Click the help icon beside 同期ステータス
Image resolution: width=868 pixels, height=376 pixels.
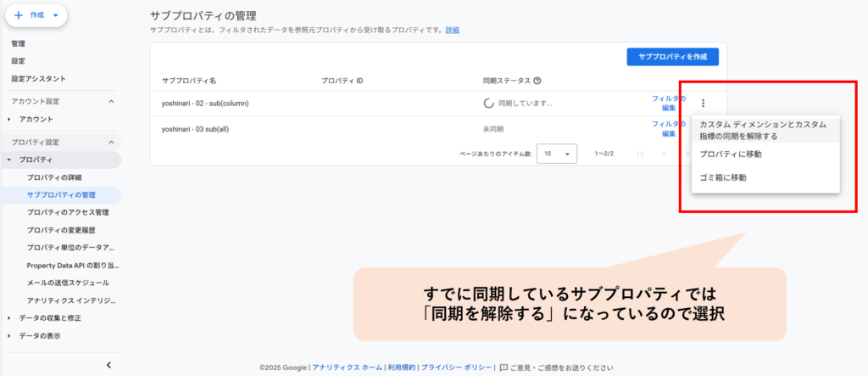pyautogui.click(x=537, y=81)
